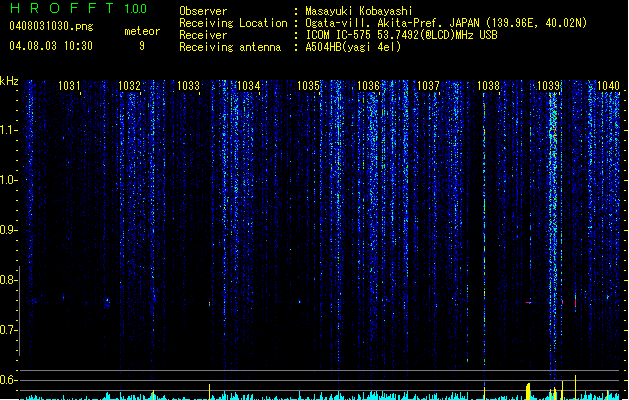Click the 1032 time marker
Image resolution: width=629 pixels, height=400 pixels.
129,86
